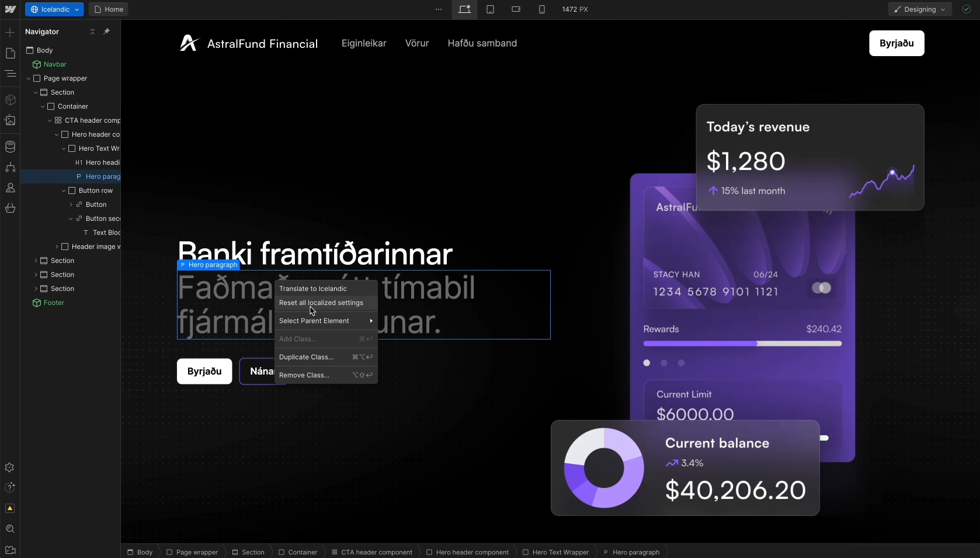The image size is (980, 558).
Task: Open the Assets image icon
Action: tap(10, 120)
